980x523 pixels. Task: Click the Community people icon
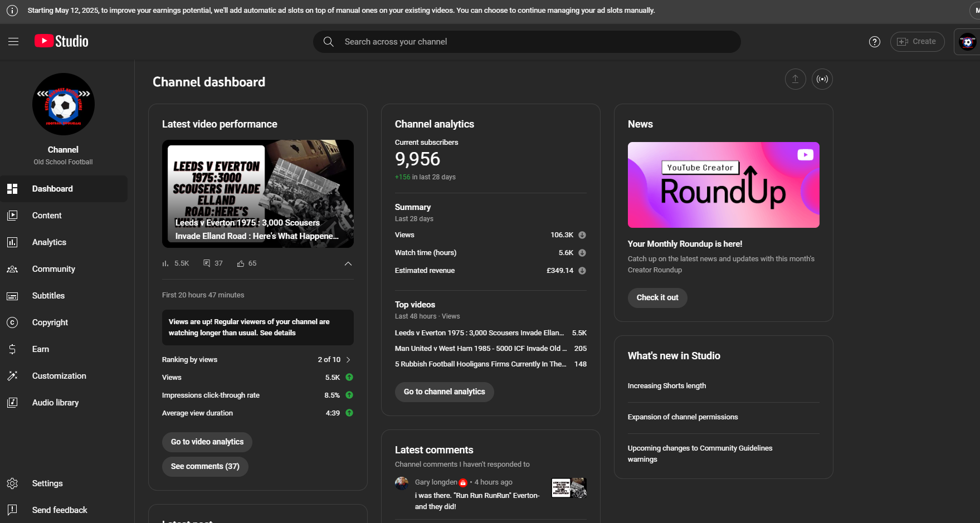[x=12, y=269]
